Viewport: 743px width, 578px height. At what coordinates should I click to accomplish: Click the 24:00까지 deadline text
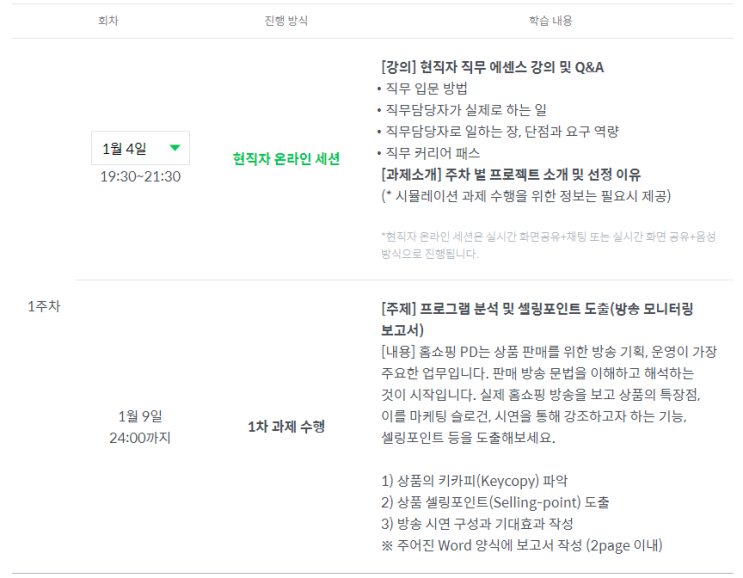(x=140, y=437)
